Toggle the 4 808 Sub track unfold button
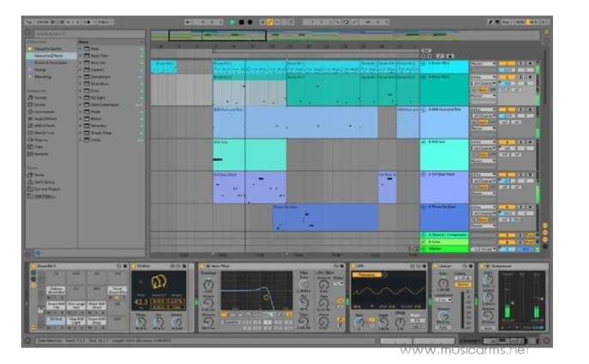The width and height of the screenshot is (589, 364). pos(423,142)
